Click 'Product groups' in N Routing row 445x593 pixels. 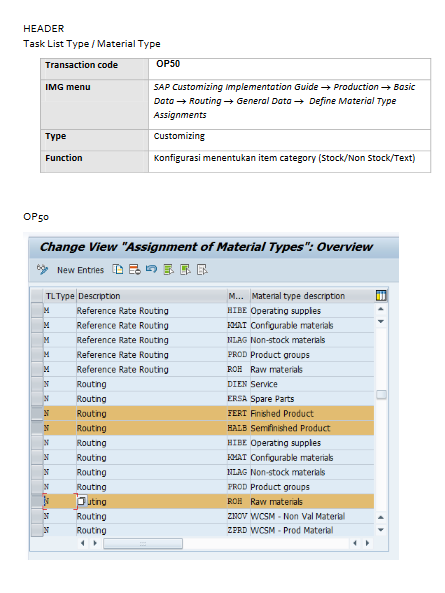[x=312, y=487]
